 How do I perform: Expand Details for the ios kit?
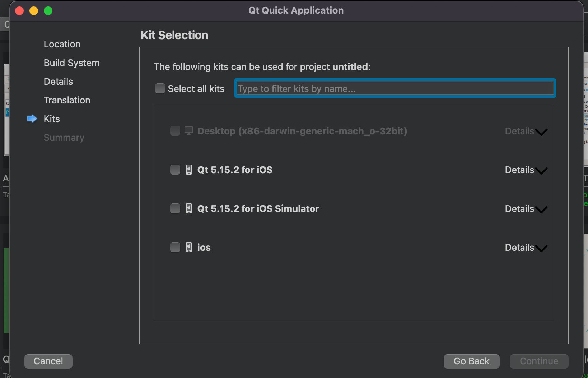[526, 248]
